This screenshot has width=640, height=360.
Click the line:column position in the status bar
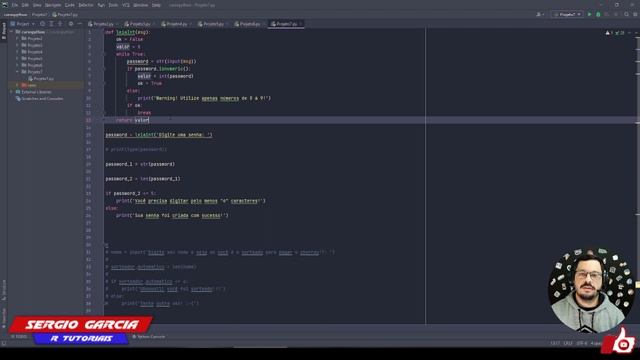(555, 343)
